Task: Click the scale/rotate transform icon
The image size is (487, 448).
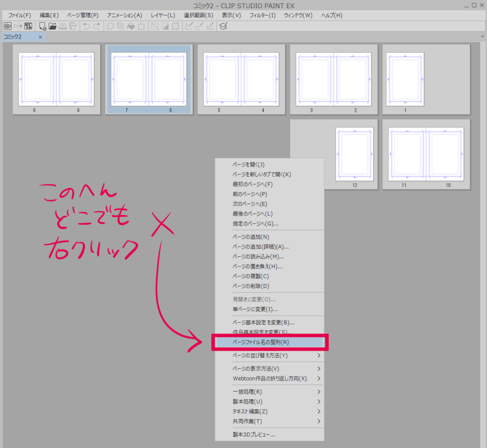Action: coord(142,26)
